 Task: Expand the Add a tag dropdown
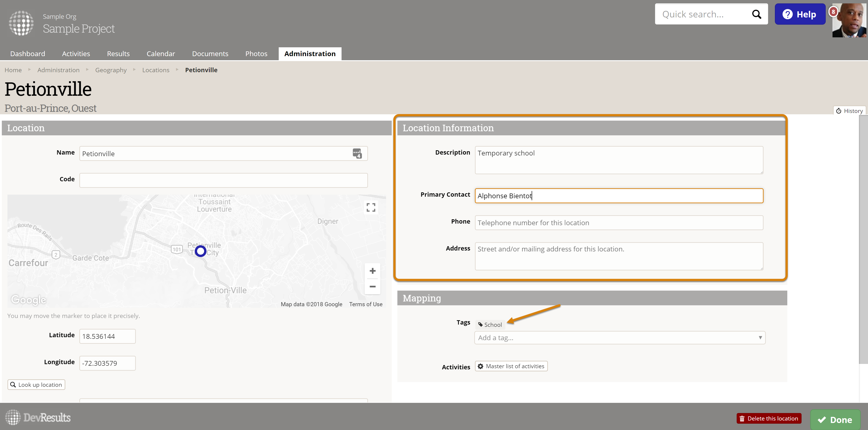pyautogui.click(x=760, y=338)
